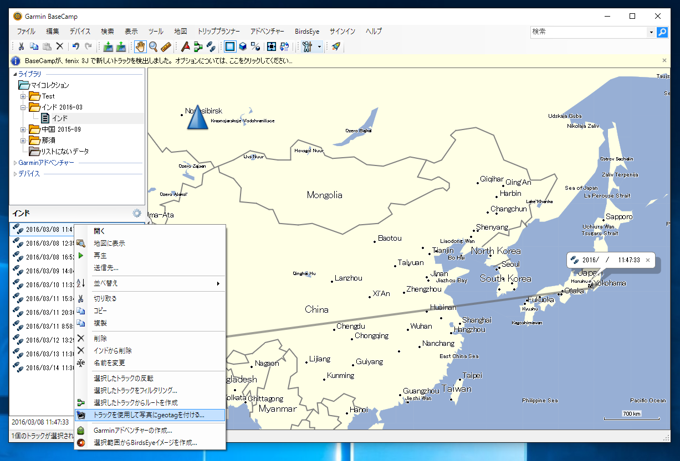
Task: Click the first green-arrow device transfer toolbar icon
Action: point(108,46)
